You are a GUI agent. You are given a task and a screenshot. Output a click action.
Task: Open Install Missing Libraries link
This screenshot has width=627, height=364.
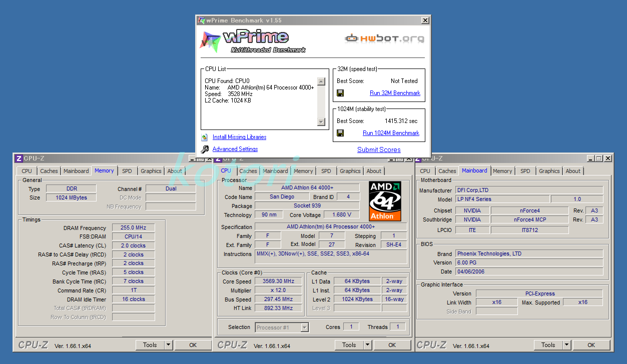coord(239,137)
